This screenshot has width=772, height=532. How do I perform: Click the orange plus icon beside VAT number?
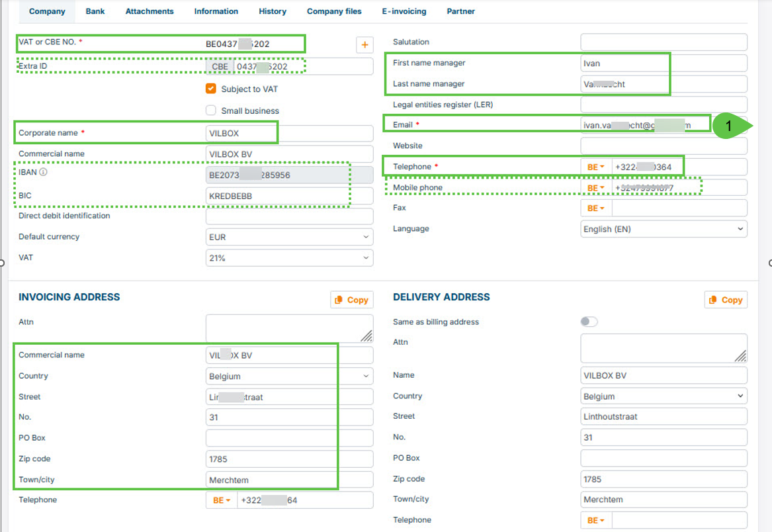click(365, 45)
